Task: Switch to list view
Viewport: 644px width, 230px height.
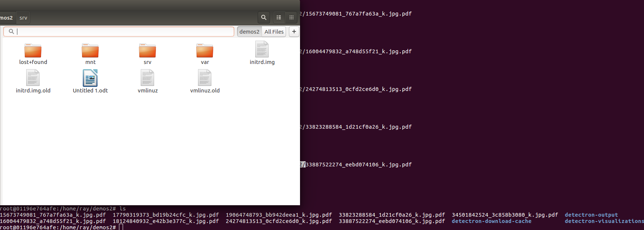Action: click(x=279, y=17)
